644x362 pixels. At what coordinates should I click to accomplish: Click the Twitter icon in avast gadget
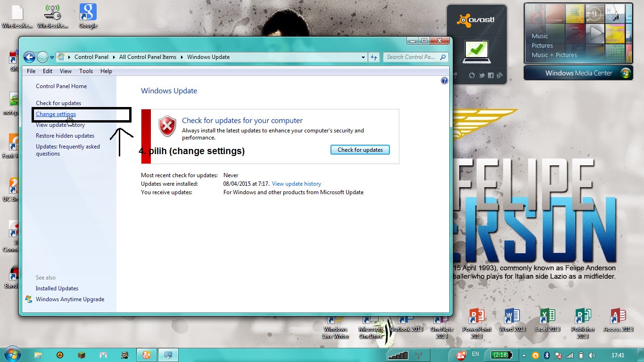point(481,75)
